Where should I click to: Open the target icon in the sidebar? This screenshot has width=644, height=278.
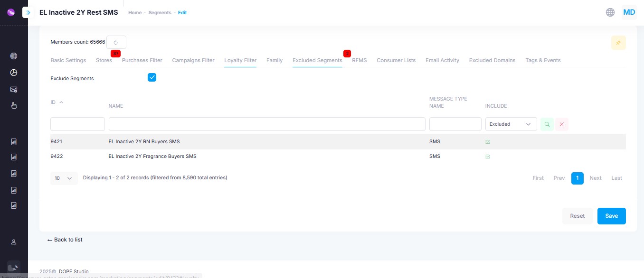tap(14, 56)
